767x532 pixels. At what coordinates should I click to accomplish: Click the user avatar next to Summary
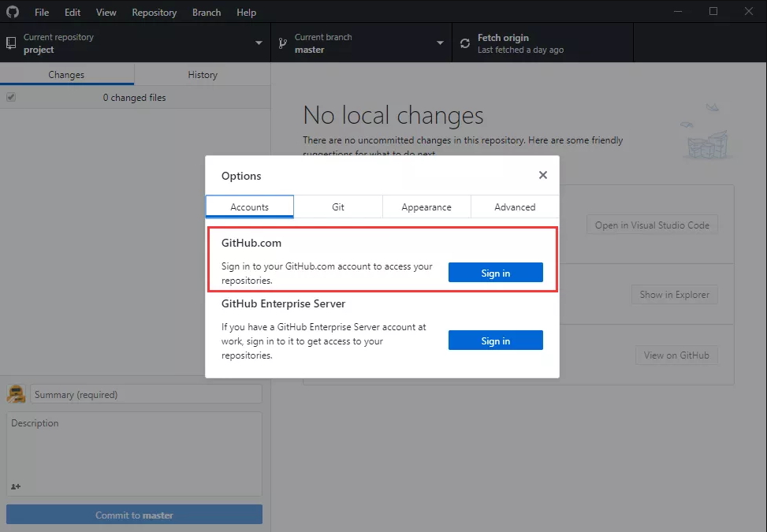tap(16, 393)
